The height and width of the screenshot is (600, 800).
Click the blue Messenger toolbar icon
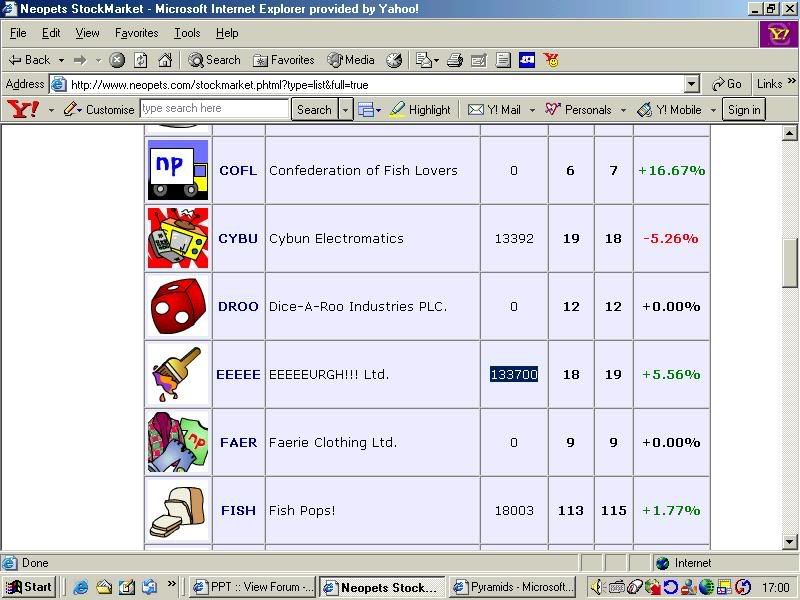(x=527, y=60)
